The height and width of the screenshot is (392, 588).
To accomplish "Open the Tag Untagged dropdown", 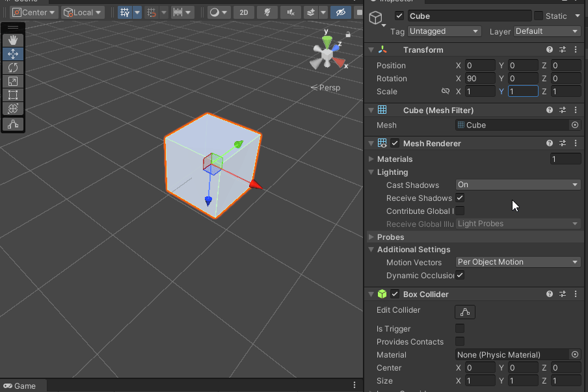I will point(444,31).
